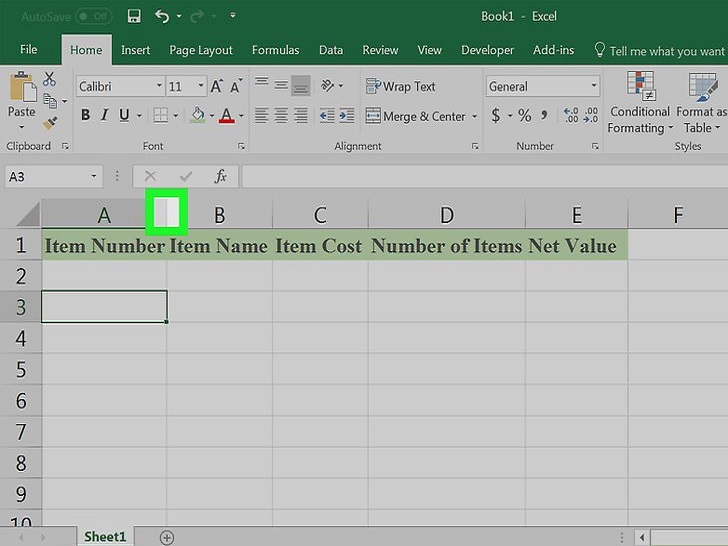728x546 pixels.
Task: Expand the Name Box dropdown arrow
Action: [93, 176]
